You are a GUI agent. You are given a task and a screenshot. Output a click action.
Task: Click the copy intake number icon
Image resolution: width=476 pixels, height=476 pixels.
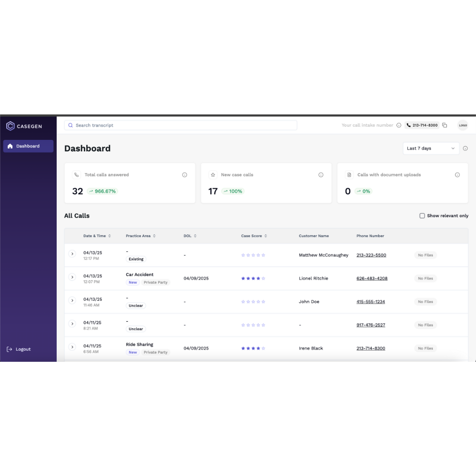[x=445, y=125]
